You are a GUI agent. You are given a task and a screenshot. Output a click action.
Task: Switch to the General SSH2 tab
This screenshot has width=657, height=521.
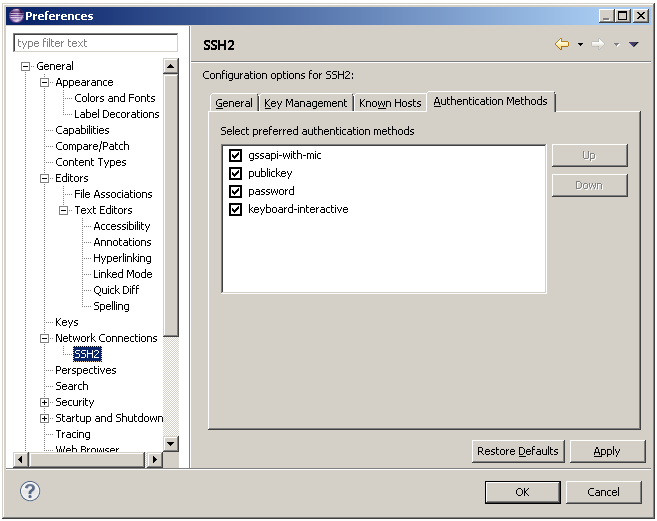(x=234, y=103)
